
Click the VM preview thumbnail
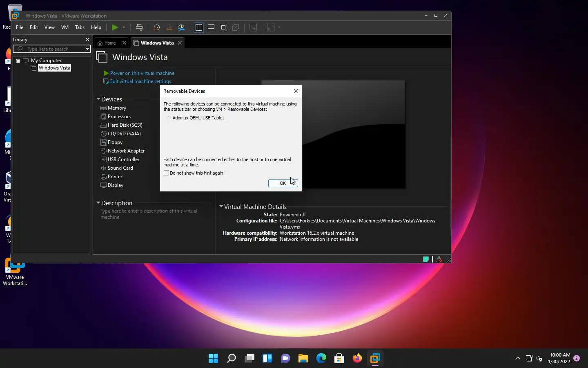pyautogui.click(x=334, y=135)
